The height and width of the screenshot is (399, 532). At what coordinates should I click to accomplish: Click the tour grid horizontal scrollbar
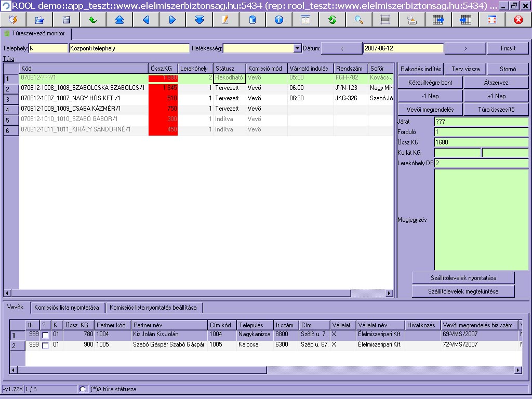point(197,294)
